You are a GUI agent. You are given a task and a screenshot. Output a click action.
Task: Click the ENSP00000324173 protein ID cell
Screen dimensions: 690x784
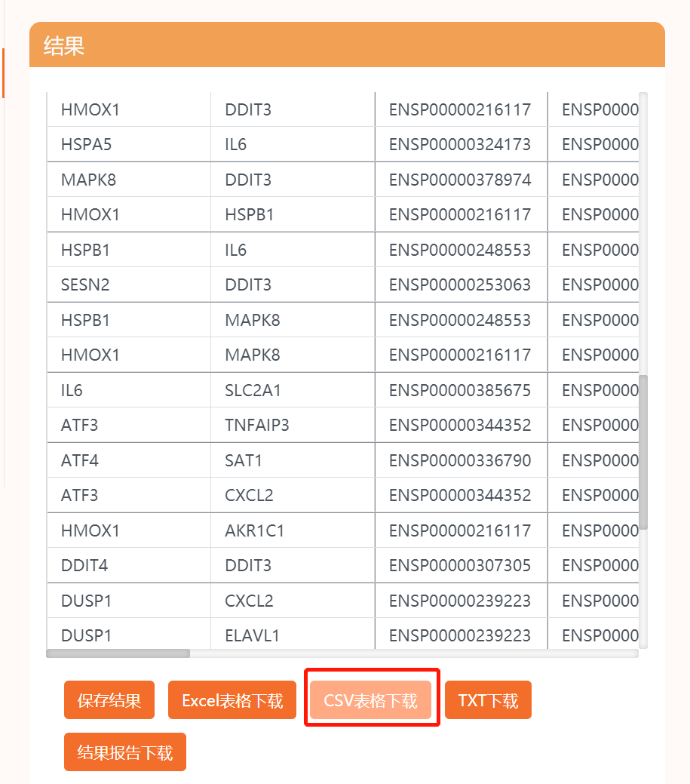coord(460,144)
